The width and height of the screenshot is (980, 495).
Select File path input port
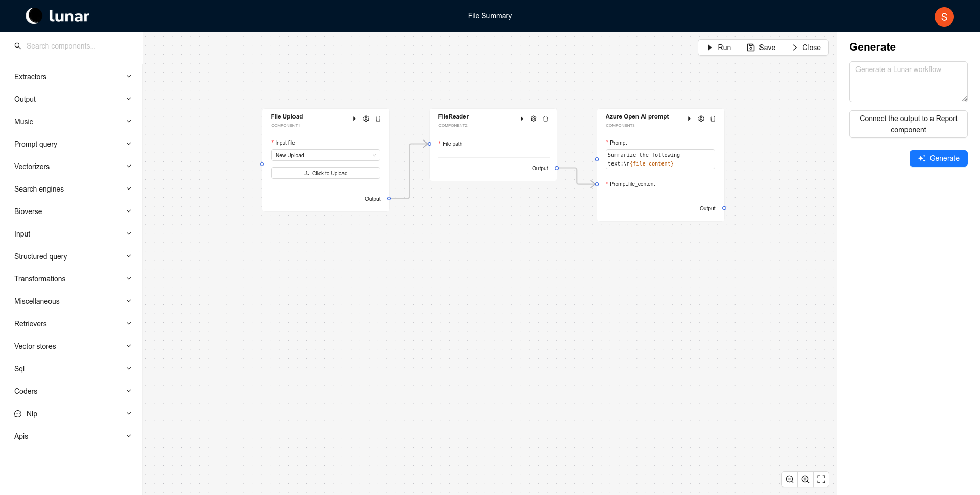pyautogui.click(x=430, y=144)
